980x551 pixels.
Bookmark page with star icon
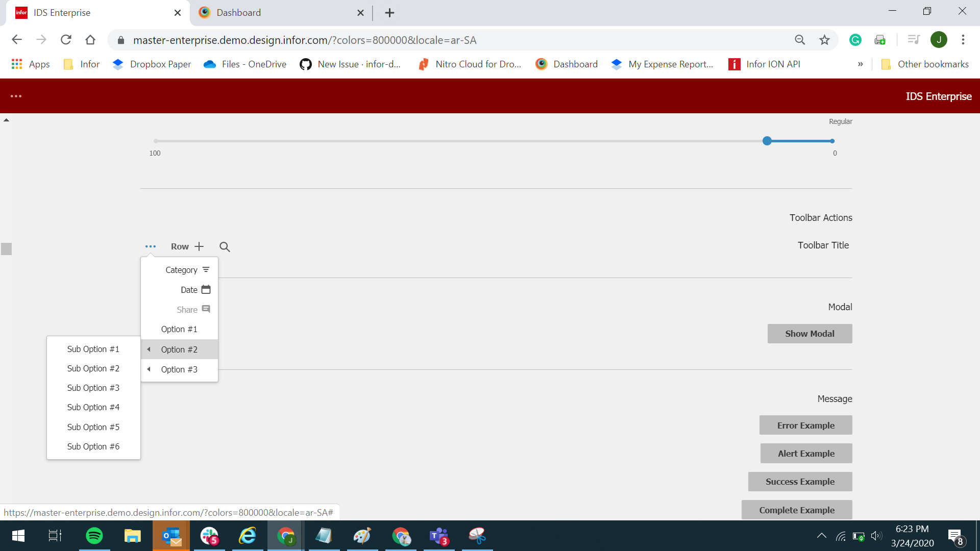click(824, 40)
